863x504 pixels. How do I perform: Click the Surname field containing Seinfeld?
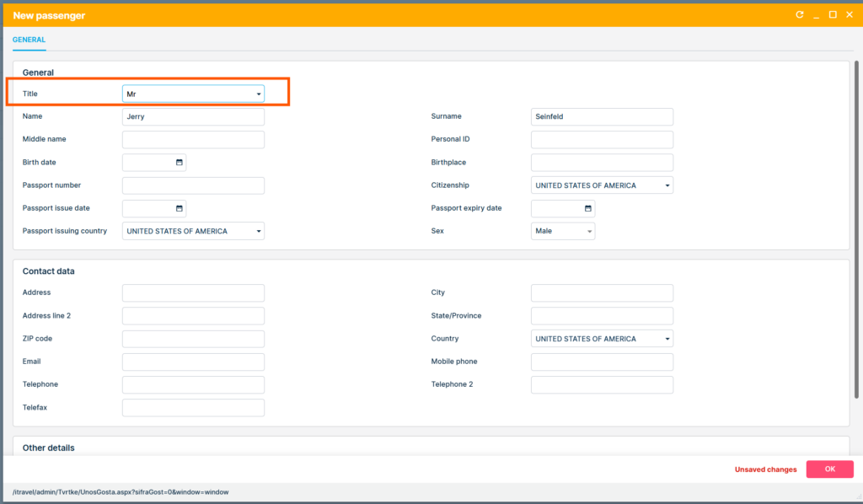pyautogui.click(x=602, y=117)
